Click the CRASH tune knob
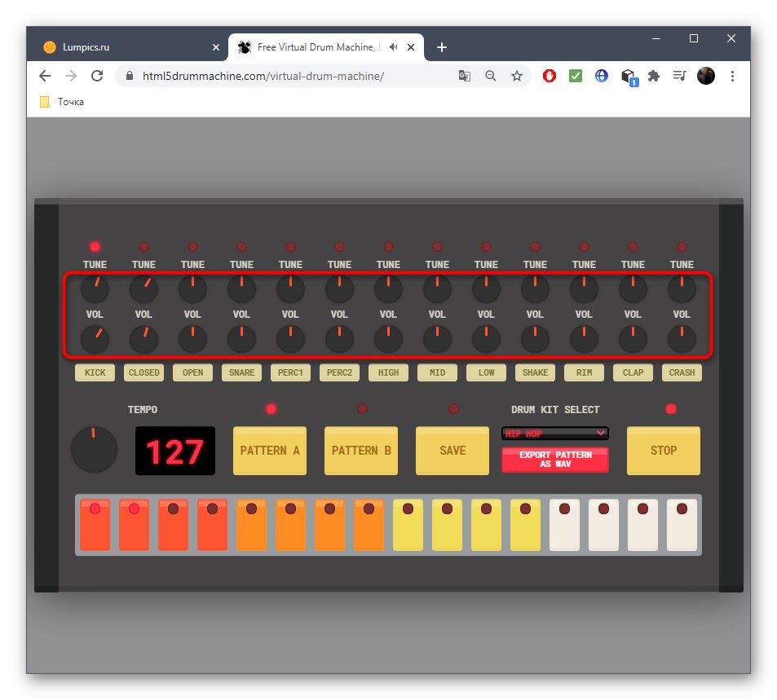This screenshot has height=700, width=777. pos(682,288)
